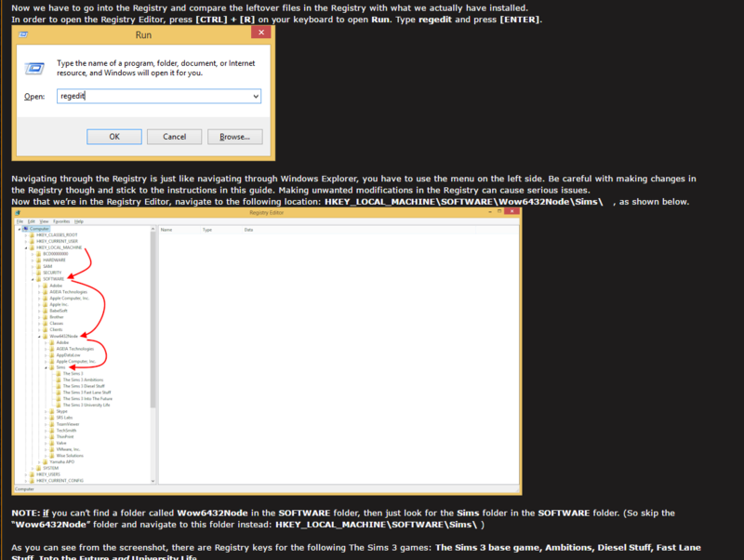
Task: Select the Clients folder icon
Action: click(x=46, y=329)
